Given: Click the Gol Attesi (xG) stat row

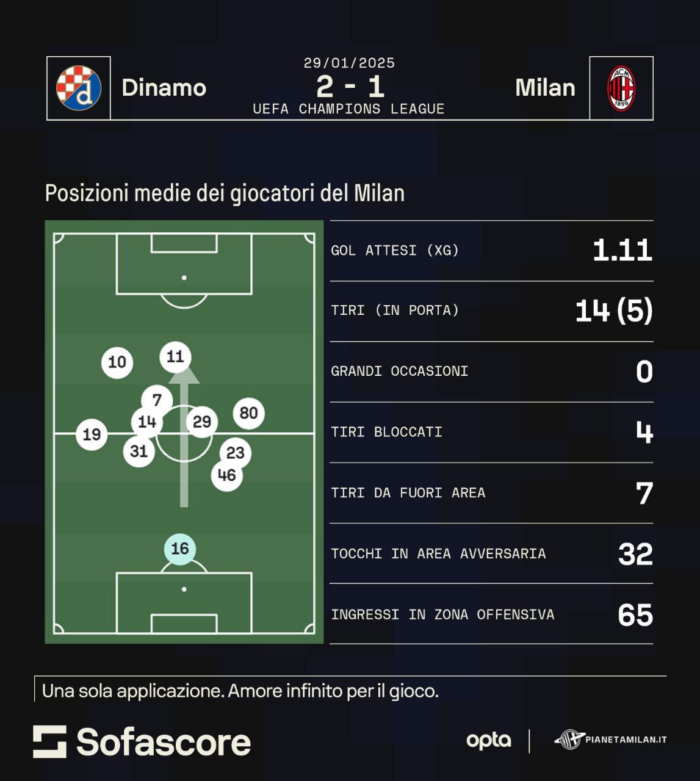Looking at the screenshot, I should 491,250.
